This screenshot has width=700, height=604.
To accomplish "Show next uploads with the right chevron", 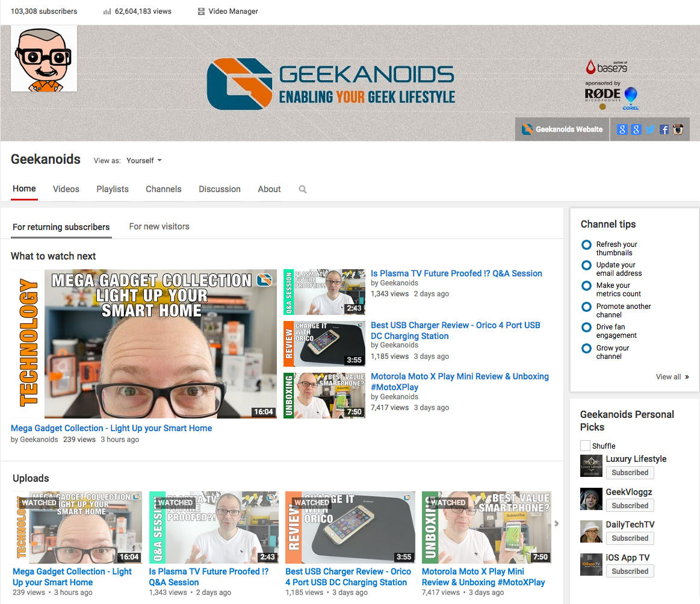I will tap(557, 523).
